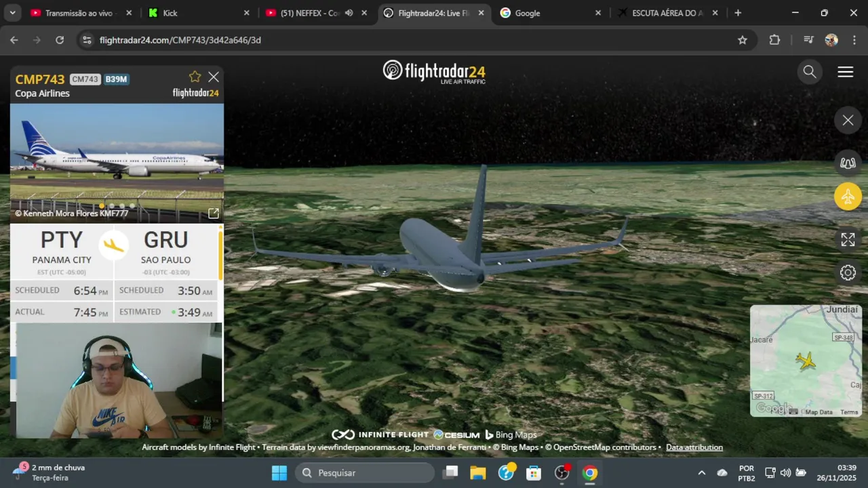The height and width of the screenshot is (488, 868).
Task: Open OBS Studio from the taskbar
Action: 562,472
